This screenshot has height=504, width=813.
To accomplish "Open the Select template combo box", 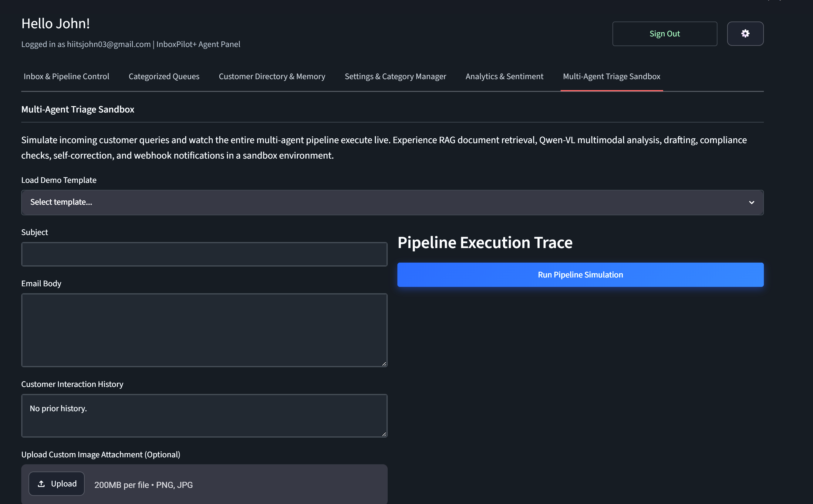I will pos(392,202).
